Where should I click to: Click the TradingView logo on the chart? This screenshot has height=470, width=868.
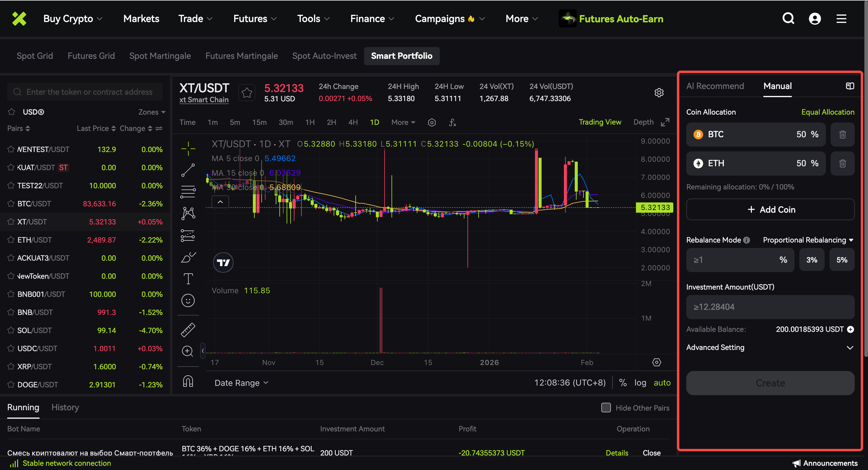click(223, 262)
